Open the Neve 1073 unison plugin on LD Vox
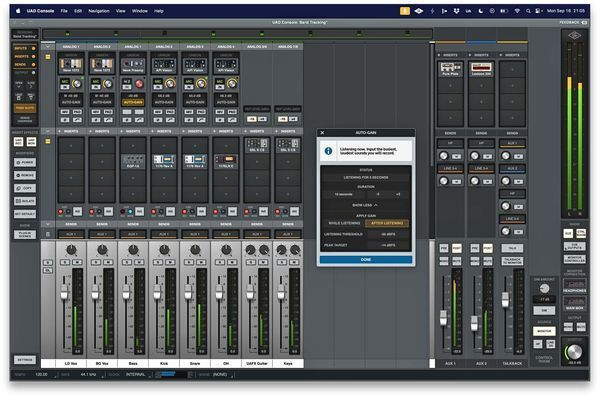600x396 pixels. 71,65
